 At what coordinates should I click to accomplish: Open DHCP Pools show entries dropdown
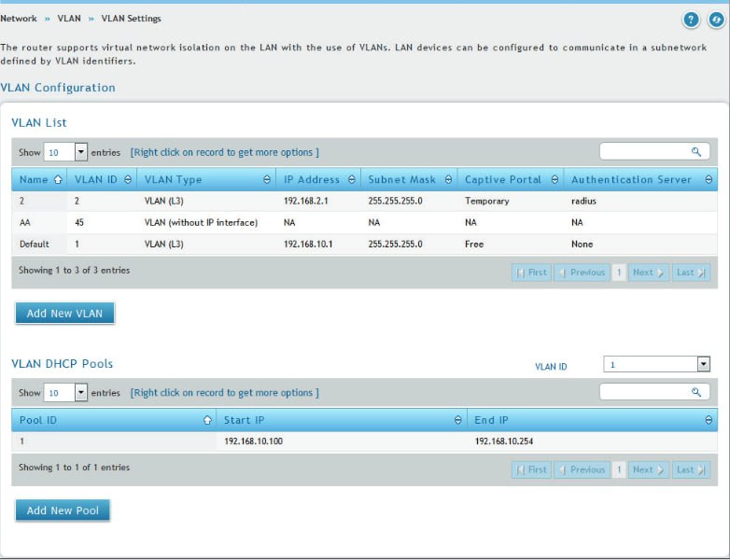(x=65, y=392)
